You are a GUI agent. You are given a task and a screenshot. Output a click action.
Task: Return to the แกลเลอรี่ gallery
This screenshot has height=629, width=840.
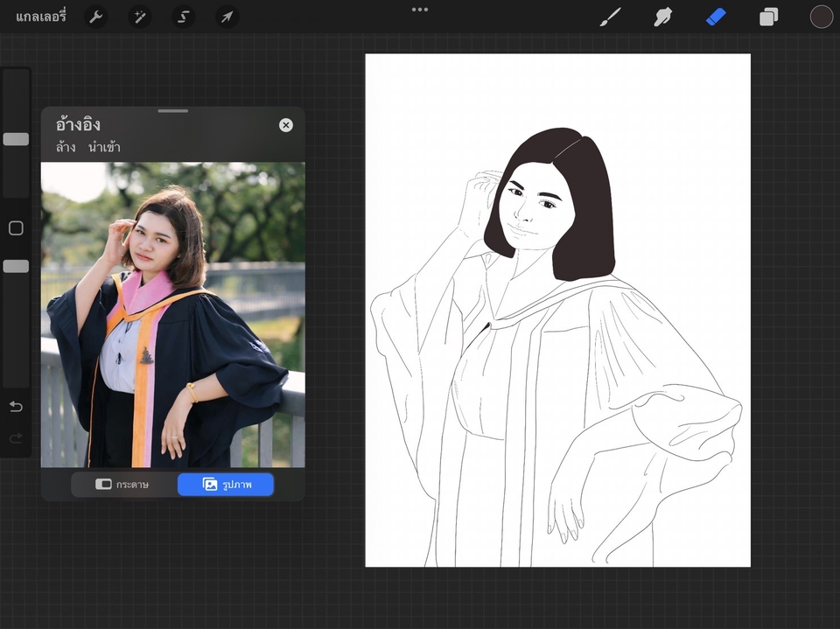click(x=40, y=17)
